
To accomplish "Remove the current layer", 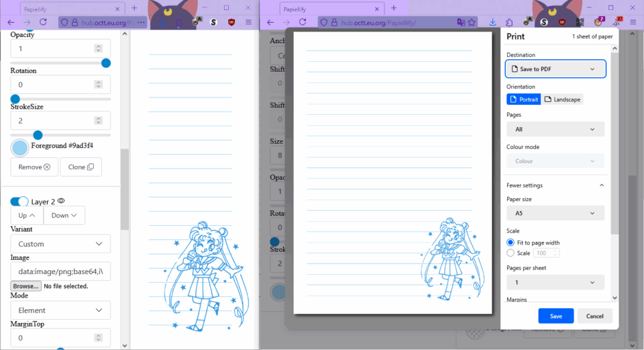I will 34,167.
